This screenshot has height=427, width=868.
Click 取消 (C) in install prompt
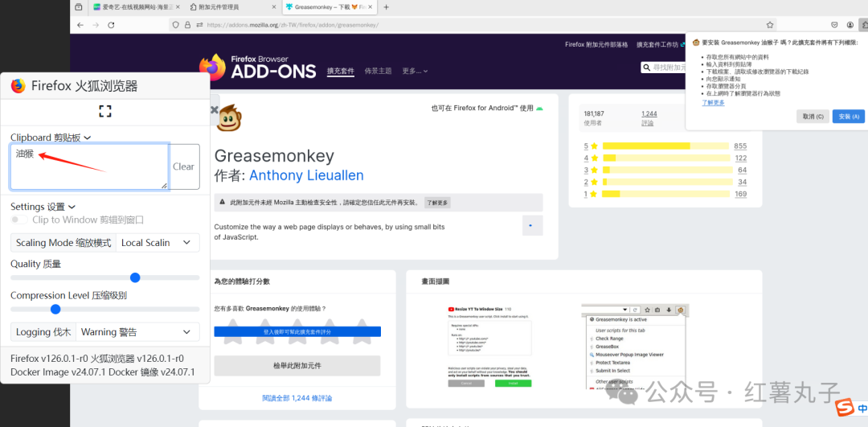(813, 117)
